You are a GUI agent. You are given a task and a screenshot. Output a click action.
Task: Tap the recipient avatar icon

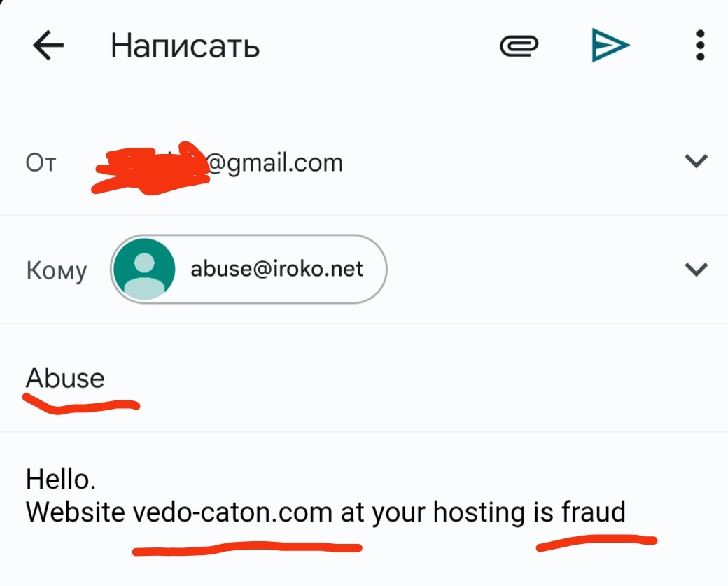(144, 269)
